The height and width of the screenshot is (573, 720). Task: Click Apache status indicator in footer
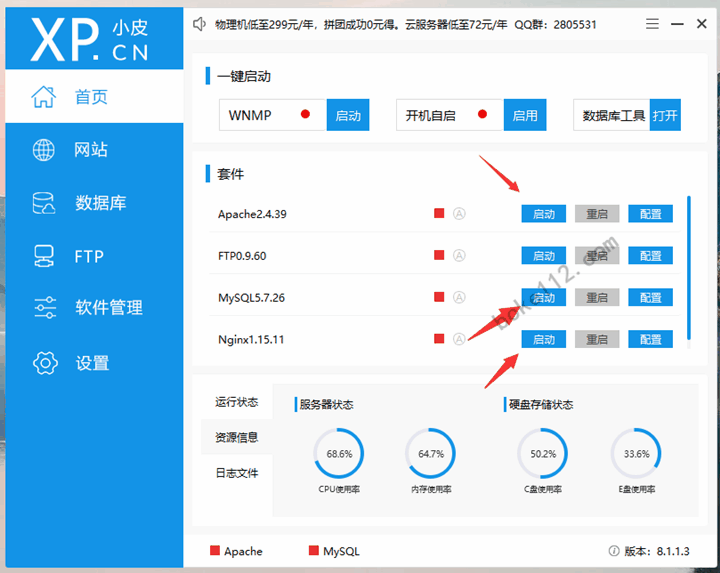coord(236,551)
